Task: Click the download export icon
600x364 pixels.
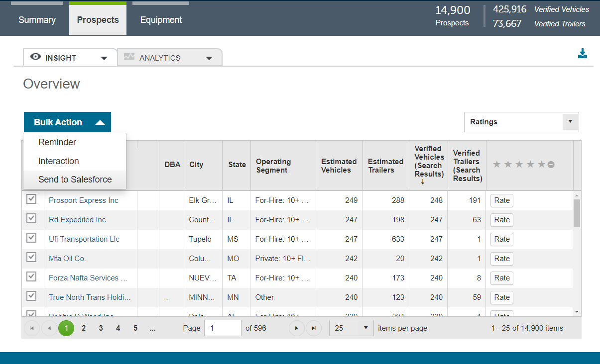Action: 583,54
